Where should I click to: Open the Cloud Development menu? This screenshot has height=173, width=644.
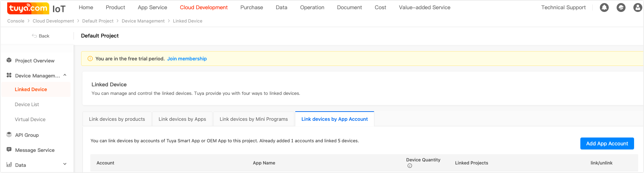pyautogui.click(x=204, y=8)
